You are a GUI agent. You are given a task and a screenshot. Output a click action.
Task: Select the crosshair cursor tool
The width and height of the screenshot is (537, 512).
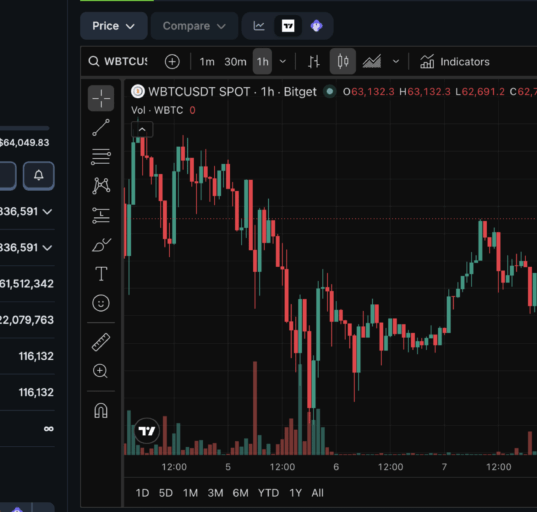coord(101,99)
